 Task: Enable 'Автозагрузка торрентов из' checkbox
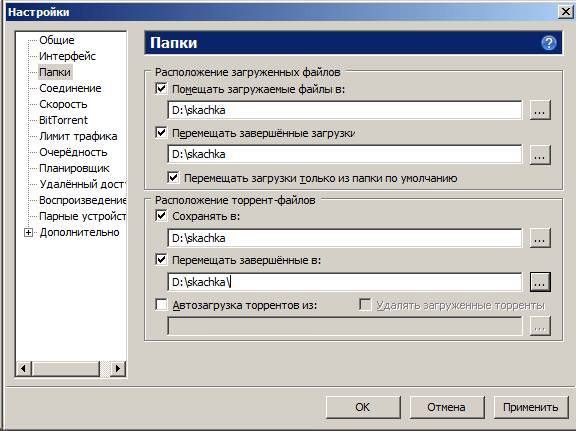tap(161, 305)
